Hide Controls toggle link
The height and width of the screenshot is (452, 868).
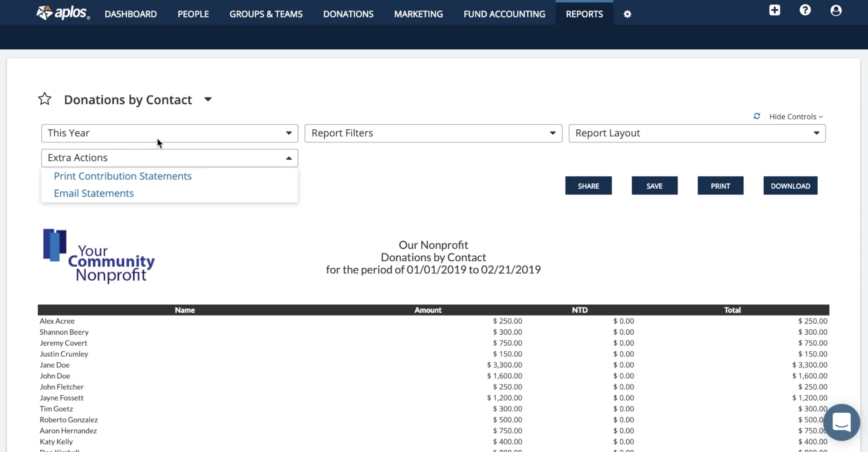tap(795, 117)
